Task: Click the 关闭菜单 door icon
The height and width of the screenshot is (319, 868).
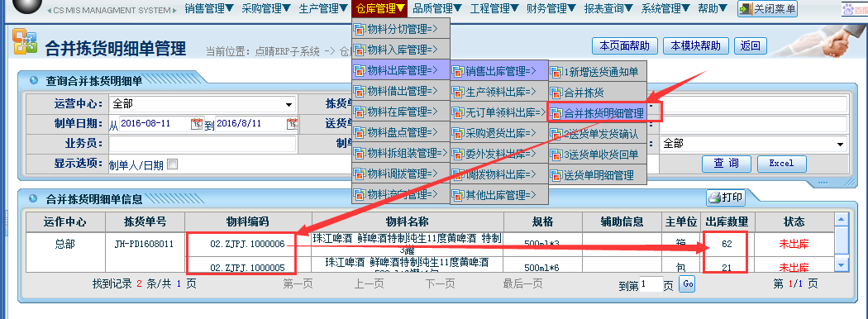Action: (746, 9)
